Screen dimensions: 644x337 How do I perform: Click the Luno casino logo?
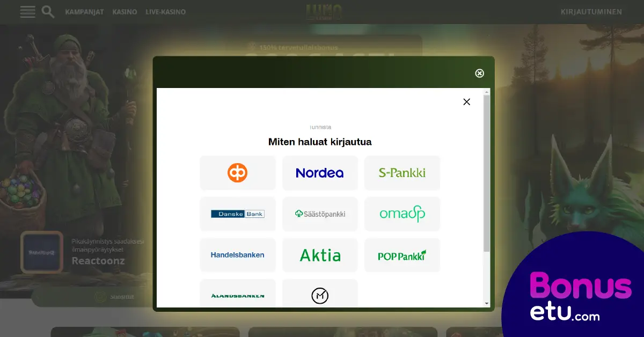324,12
